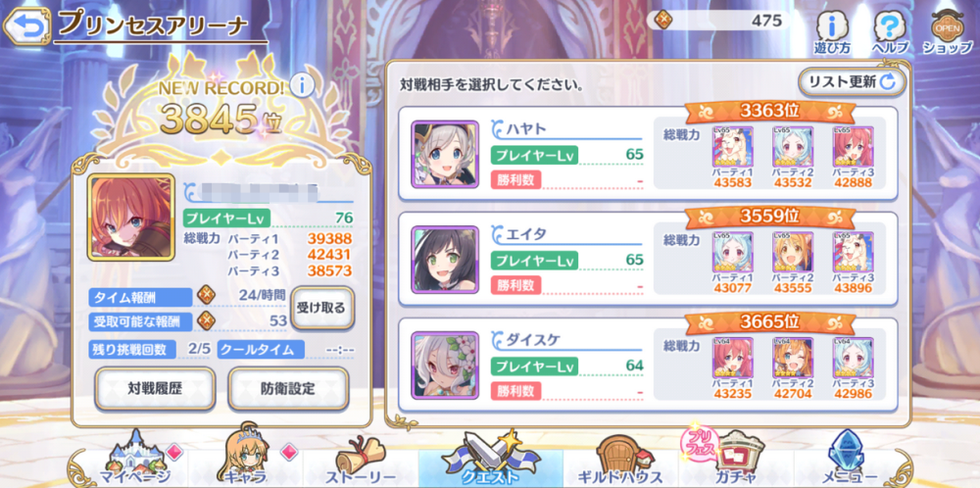The width and height of the screenshot is (980, 488).
Task: Click the back arrow next to プリンセスアリーナ
Action: (x=25, y=26)
